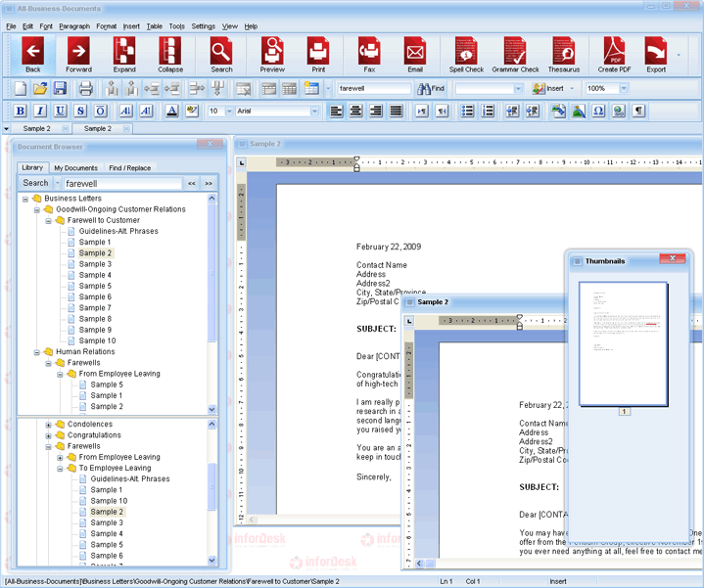This screenshot has width=704, height=588.
Task: Click page 1 thumbnail in Thumbnails
Action: 623,343
